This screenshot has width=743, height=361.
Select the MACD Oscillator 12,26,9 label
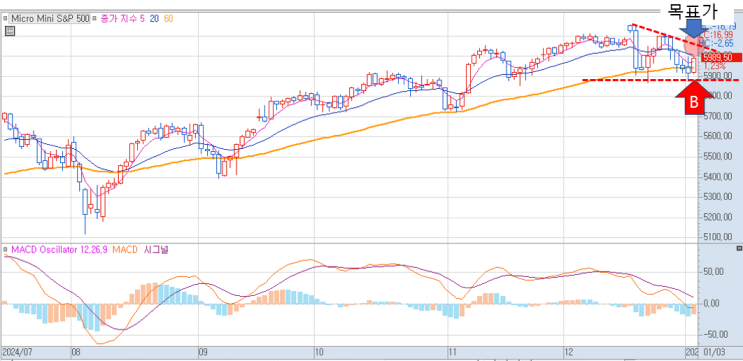click(x=59, y=249)
